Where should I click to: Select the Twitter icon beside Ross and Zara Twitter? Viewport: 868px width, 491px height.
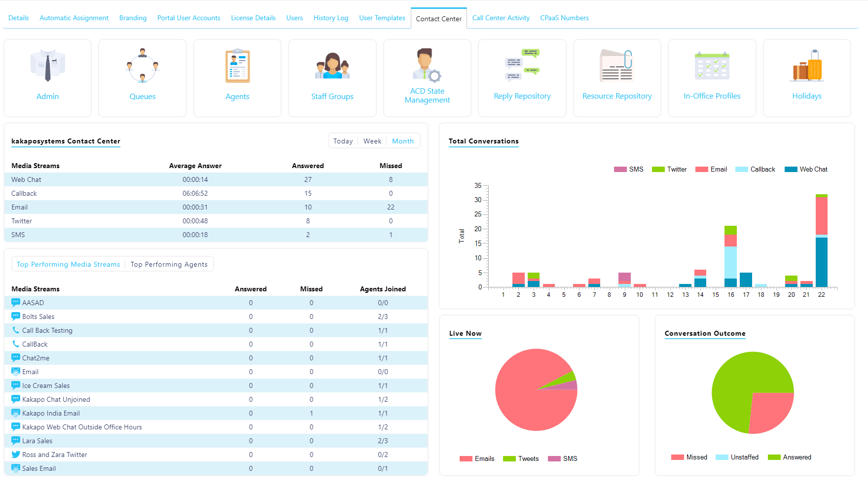pyautogui.click(x=15, y=454)
